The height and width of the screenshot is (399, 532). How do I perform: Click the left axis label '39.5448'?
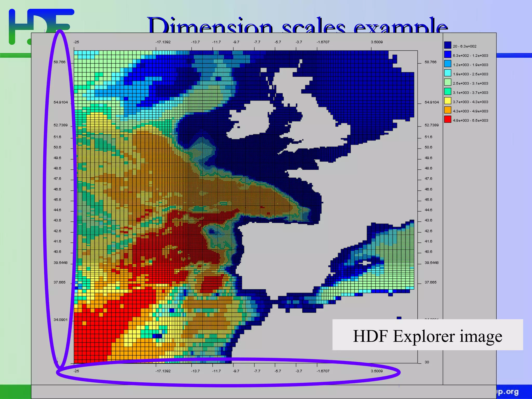click(x=61, y=263)
